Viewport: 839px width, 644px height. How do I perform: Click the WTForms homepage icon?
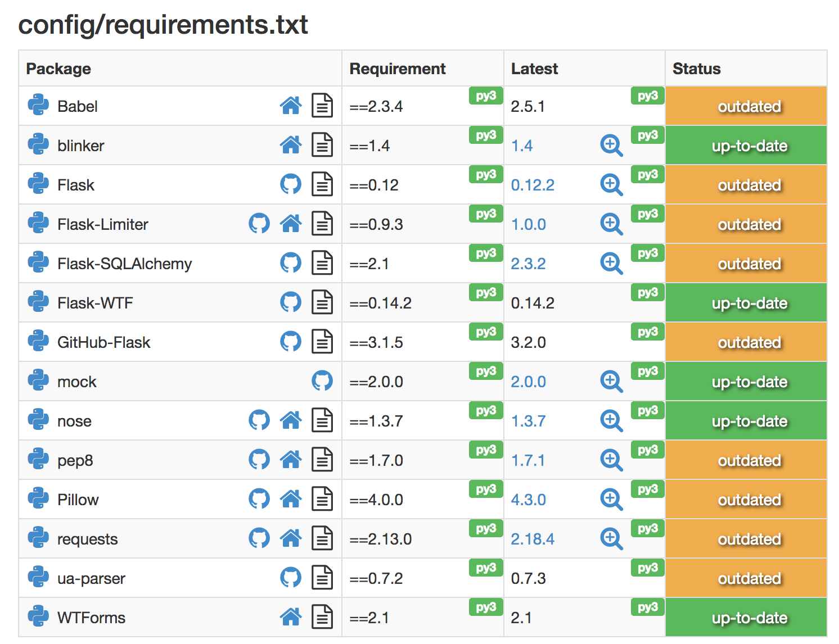[291, 617]
